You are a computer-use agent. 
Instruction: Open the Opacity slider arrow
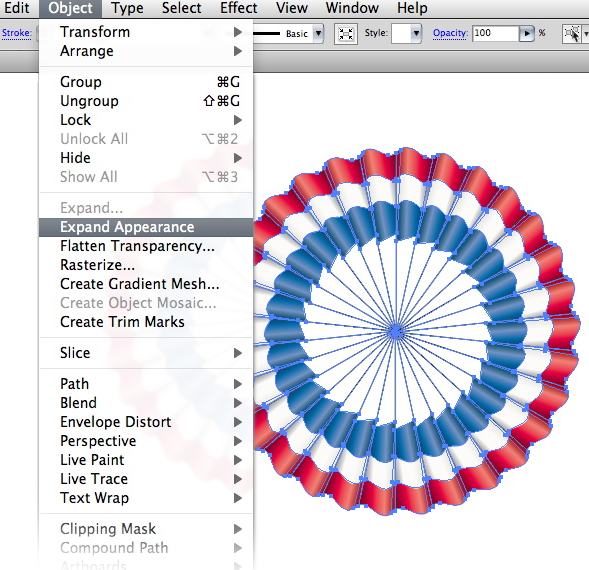pyautogui.click(x=527, y=33)
